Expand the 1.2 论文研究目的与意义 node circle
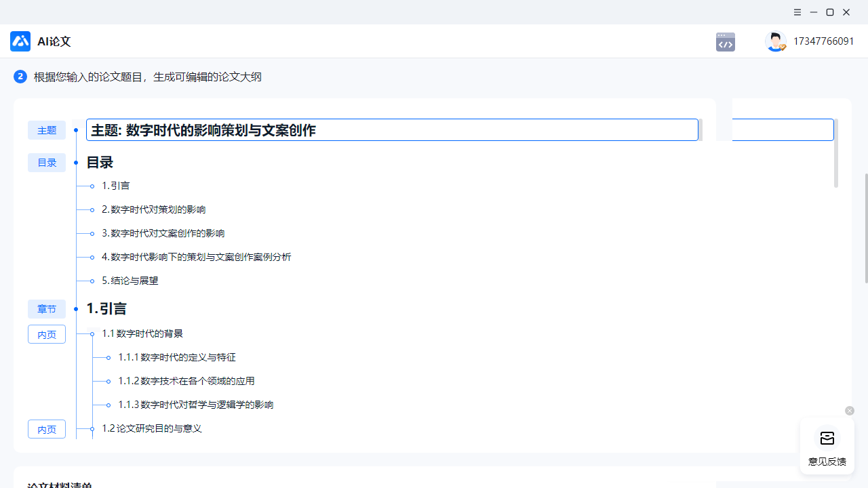Image resolution: width=868 pixels, height=488 pixels. pos(92,428)
